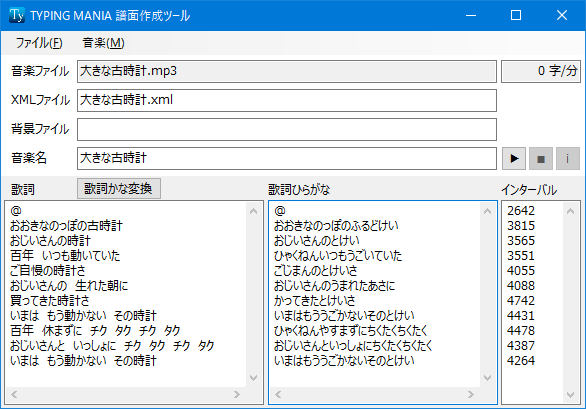This screenshot has width=586, height=409.
Task: Click interval value 3565
Action: [521, 241]
